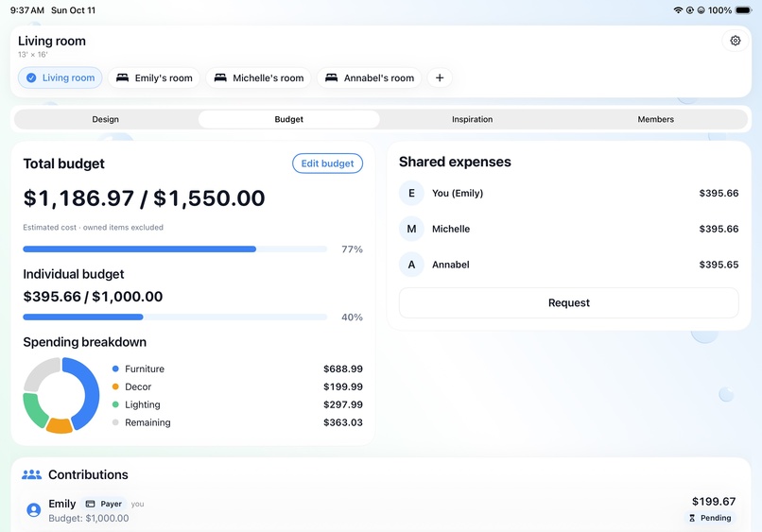Select the Budget tab

click(x=288, y=119)
